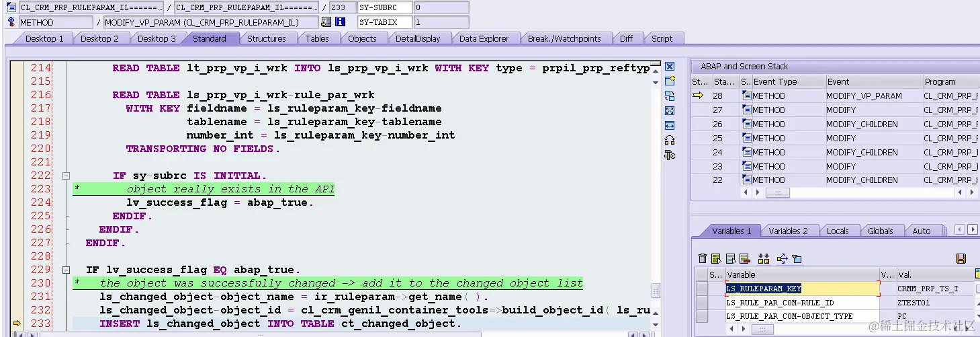Click the row selector beside LS_RULE_PAR_COM-RULE_ID
The height and width of the screenshot is (337, 980).
pyautogui.click(x=702, y=303)
